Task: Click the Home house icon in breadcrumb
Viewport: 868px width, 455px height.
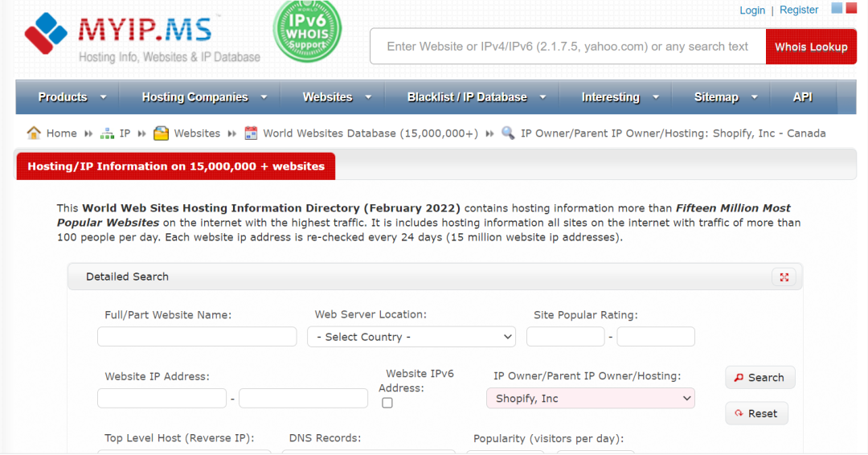Action: 34,133
